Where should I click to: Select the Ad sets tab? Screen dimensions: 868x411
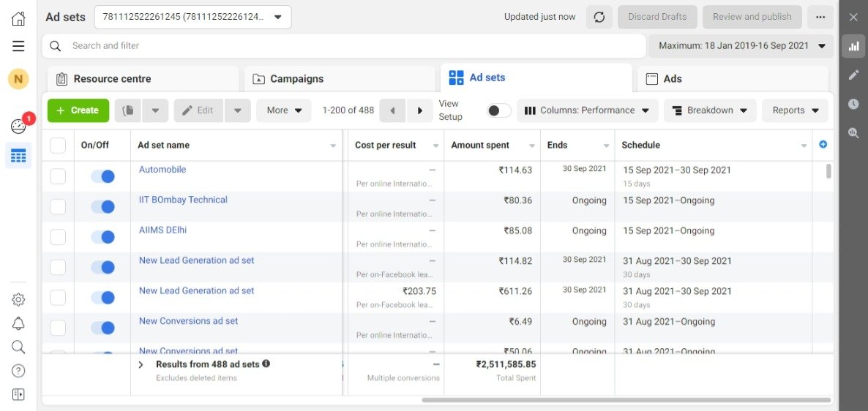(x=536, y=78)
